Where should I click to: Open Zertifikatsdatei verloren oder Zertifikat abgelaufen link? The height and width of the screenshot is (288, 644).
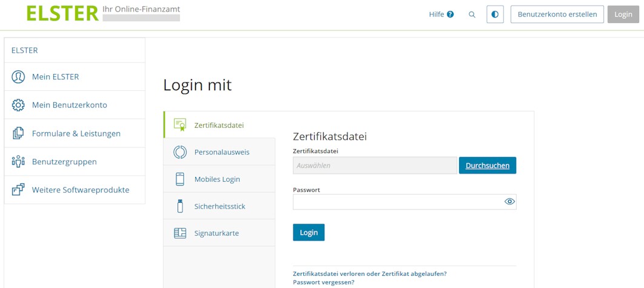(x=370, y=273)
